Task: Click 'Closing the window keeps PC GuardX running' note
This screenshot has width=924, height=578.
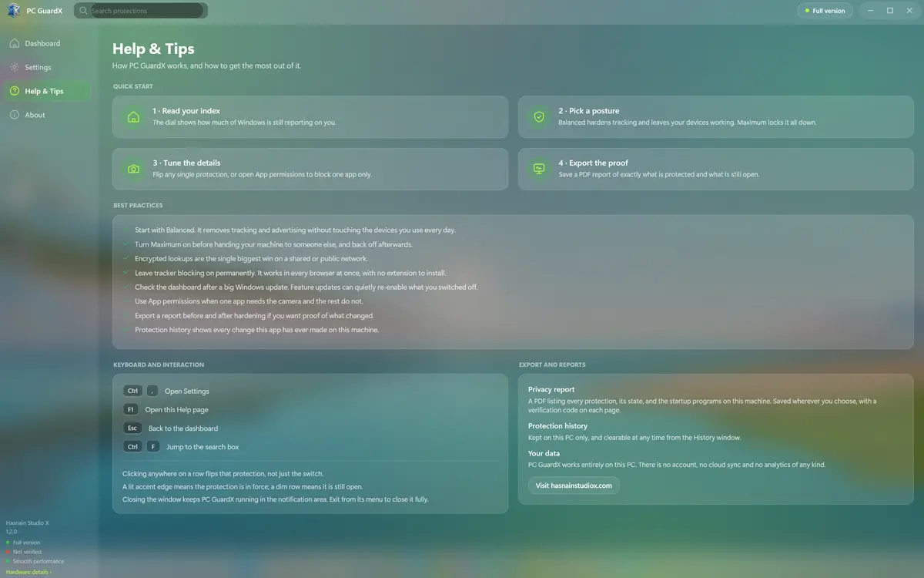Action: tap(275, 499)
